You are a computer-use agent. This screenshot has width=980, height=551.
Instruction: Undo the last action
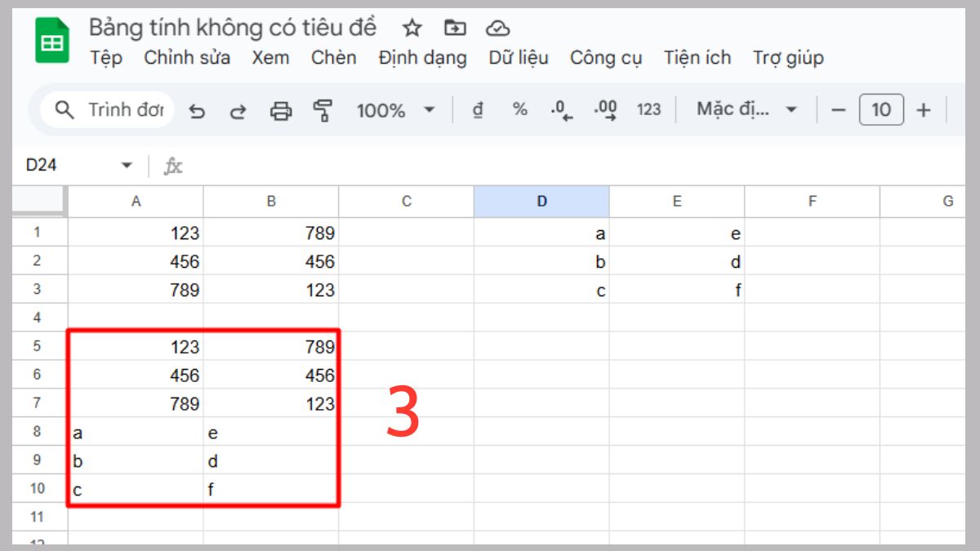198,110
